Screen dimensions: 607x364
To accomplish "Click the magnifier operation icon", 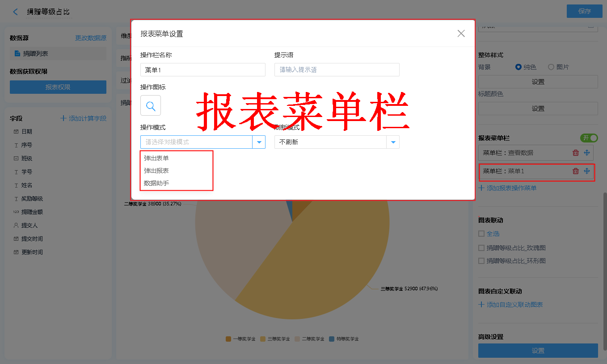I will tap(151, 106).
